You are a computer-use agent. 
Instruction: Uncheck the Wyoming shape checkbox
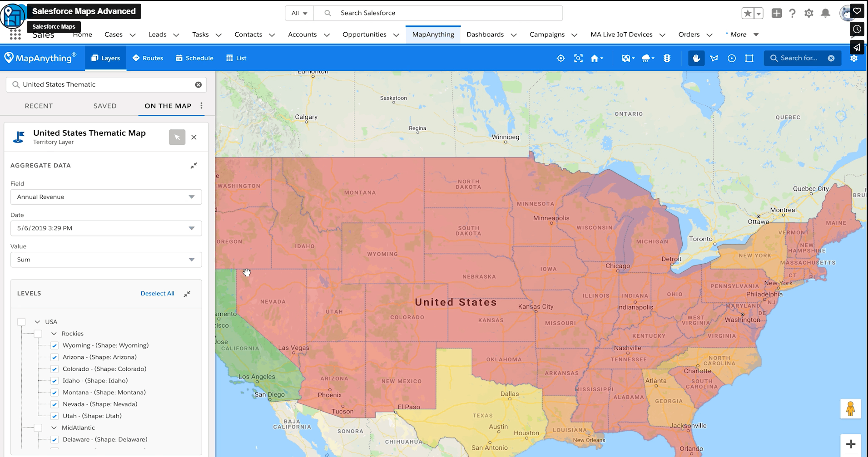click(55, 345)
